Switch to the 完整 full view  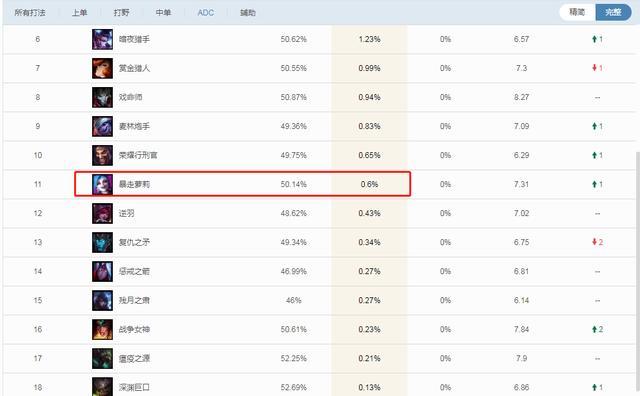[x=613, y=12]
